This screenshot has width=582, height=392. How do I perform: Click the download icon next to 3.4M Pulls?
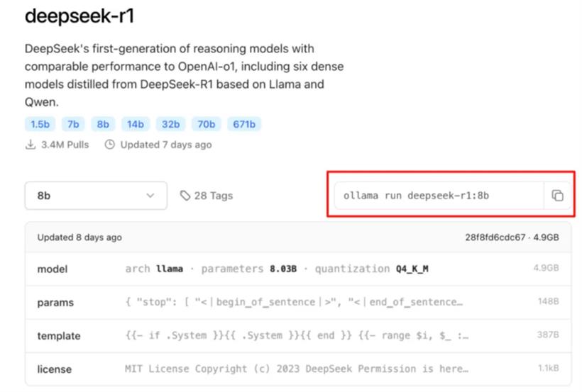(31, 145)
